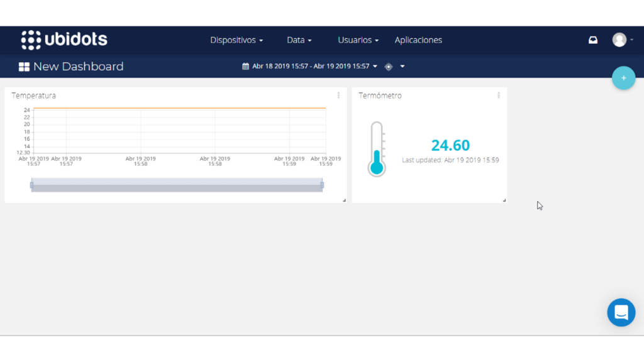Image resolution: width=644 pixels, height=362 pixels.
Task: Open Temperatura widget options menu
Action: (338, 96)
